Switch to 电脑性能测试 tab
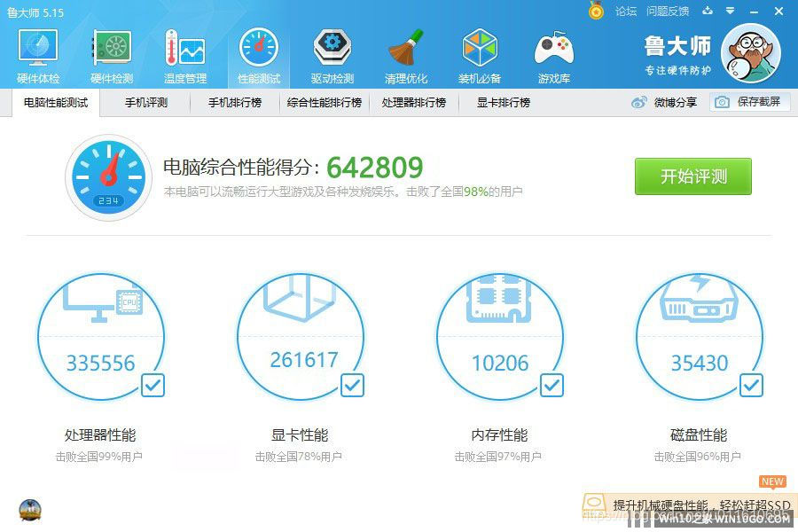Viewport: 798px width, 532px height. [56, 103]
